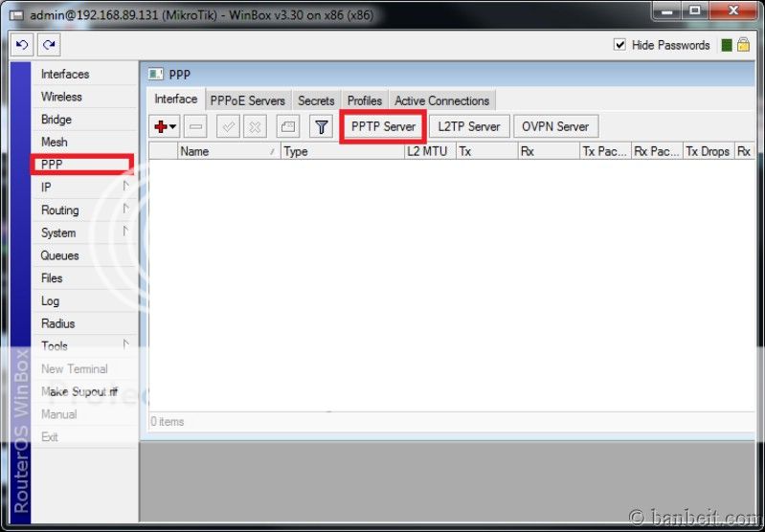
Task: Switch to the Secrets tab
Action: (x=316, y=100)
